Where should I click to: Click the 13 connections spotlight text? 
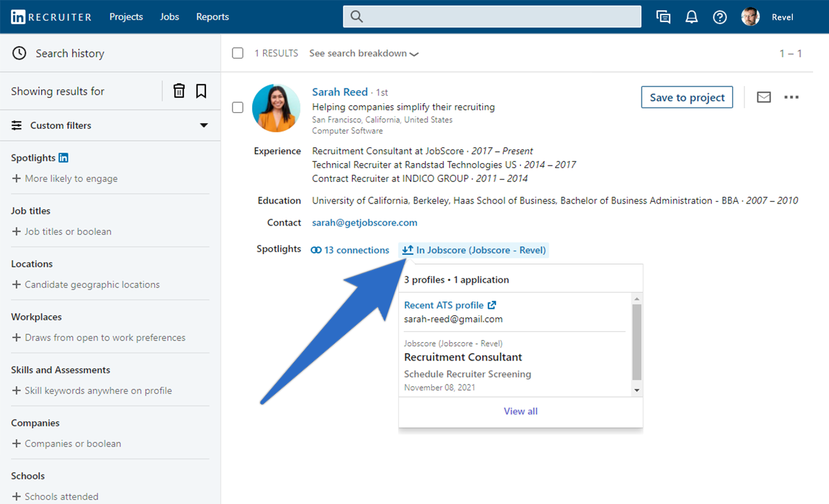point(356,250)
